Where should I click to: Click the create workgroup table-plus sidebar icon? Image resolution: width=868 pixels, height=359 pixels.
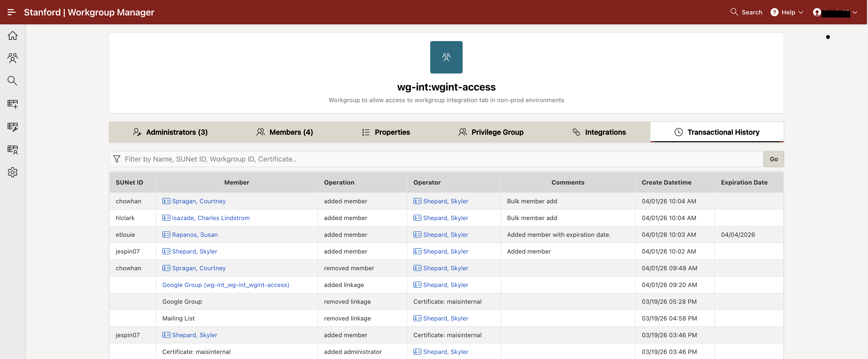pyautogui.click(x=12, y=104)
